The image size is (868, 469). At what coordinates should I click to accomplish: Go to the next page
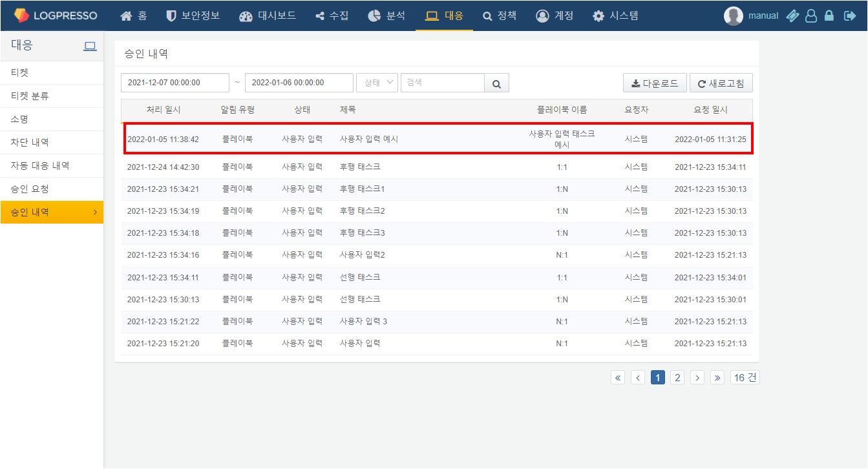tap(697, 378)
